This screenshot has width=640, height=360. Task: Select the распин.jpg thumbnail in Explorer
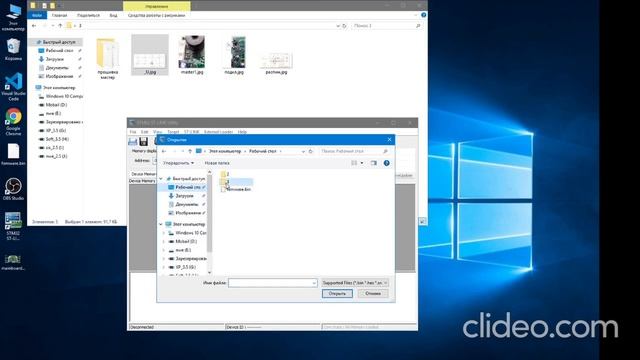276,63
